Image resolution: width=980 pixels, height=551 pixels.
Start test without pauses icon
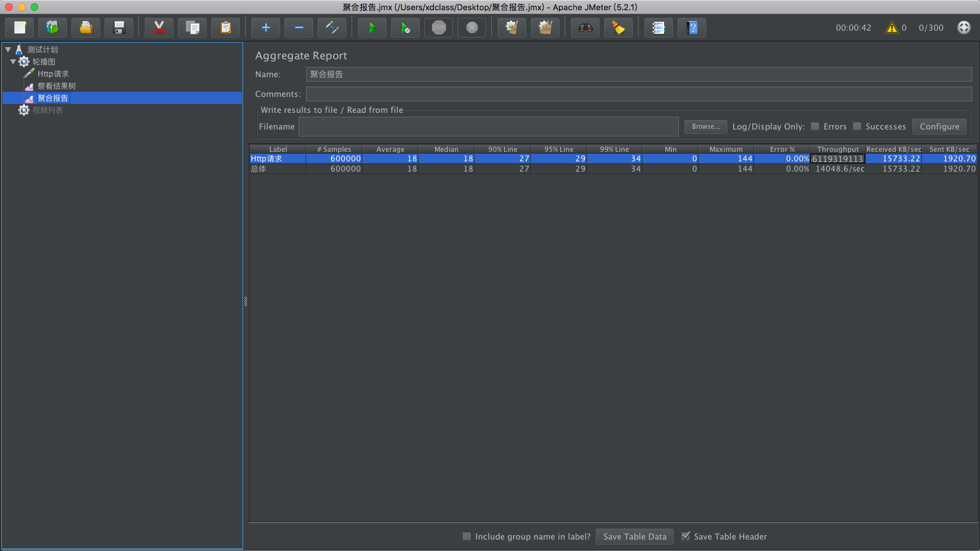click(405, 27)
